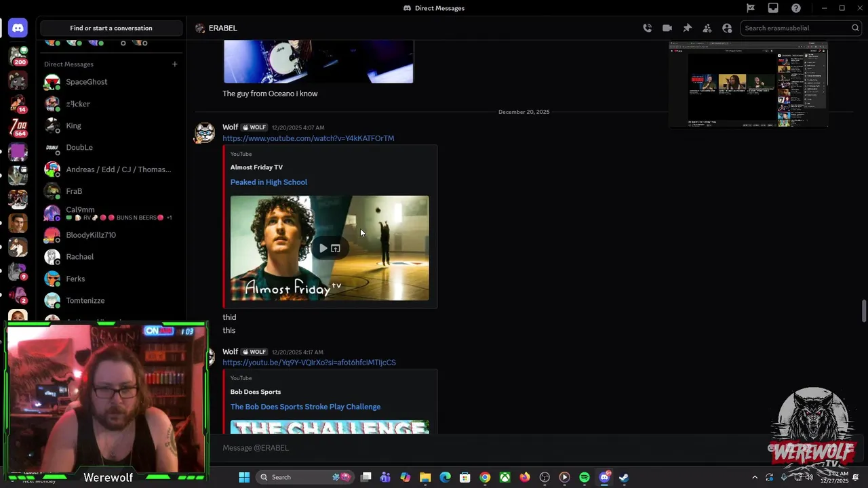This screenshot has width=868, height=488.
Task: Open the taskbar clock and date
Action: click(x=834, y=477)
